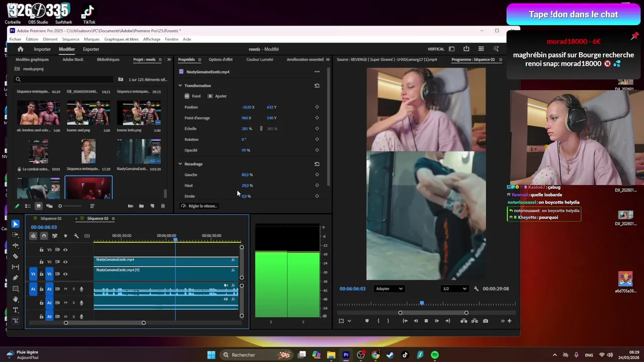The image size is (644, 362).
Task: Select the Slip tool
Action: (16, 267)
